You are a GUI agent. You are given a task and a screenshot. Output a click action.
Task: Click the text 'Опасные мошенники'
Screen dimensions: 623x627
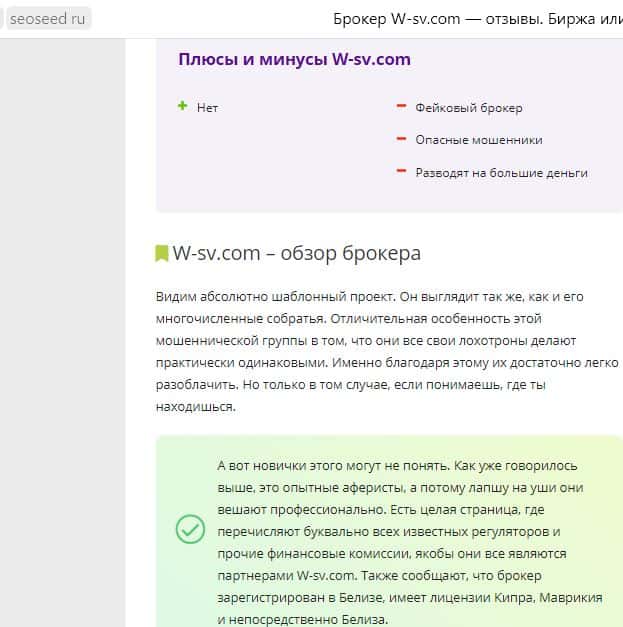pos(479,140)
